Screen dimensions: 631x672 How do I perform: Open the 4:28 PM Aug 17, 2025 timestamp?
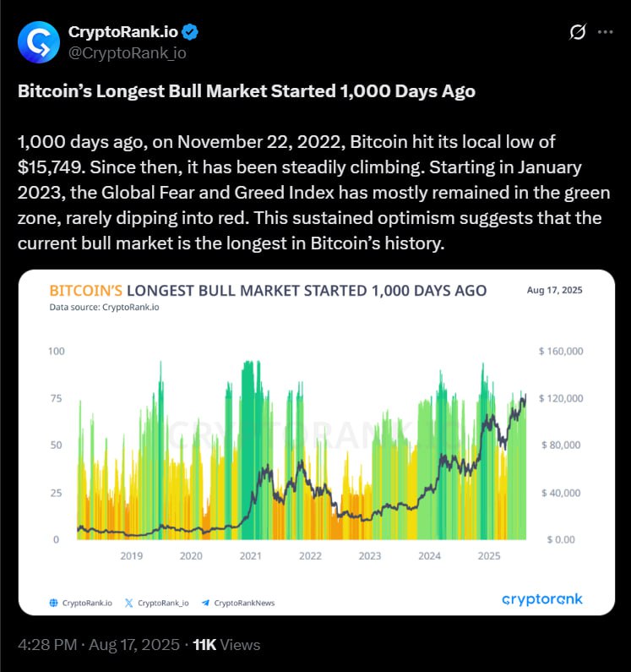pos(99,645)
